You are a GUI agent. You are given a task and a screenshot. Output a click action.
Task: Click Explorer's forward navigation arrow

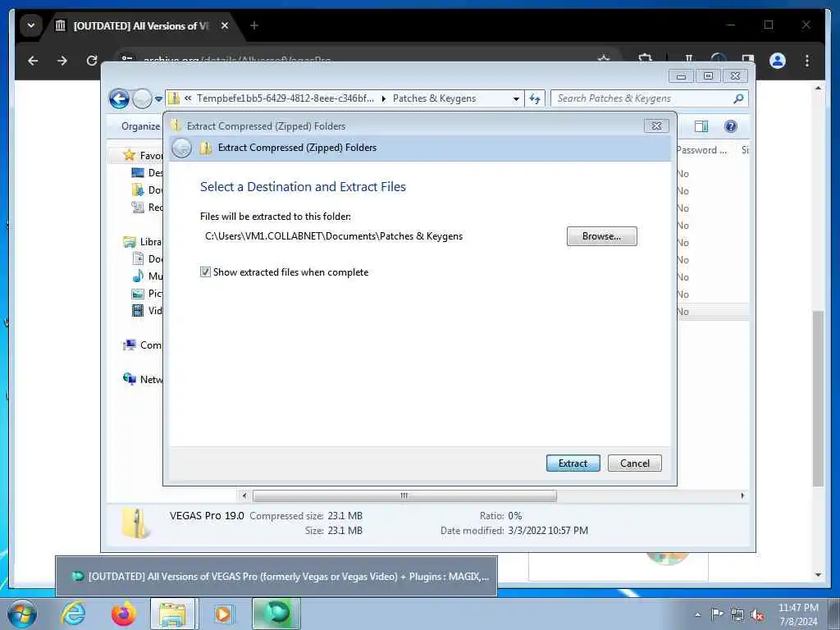pyautogui.click(x=142, y=98)
